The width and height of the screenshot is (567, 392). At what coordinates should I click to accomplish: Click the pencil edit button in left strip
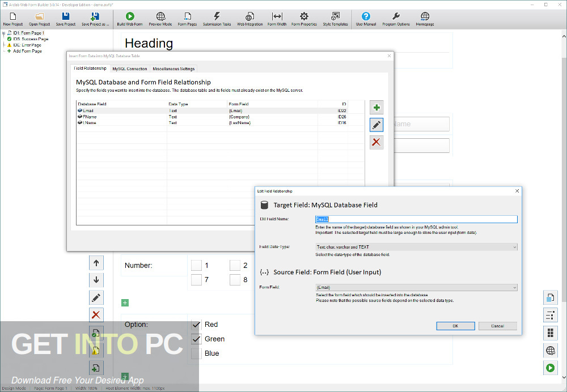click(96, 298)
